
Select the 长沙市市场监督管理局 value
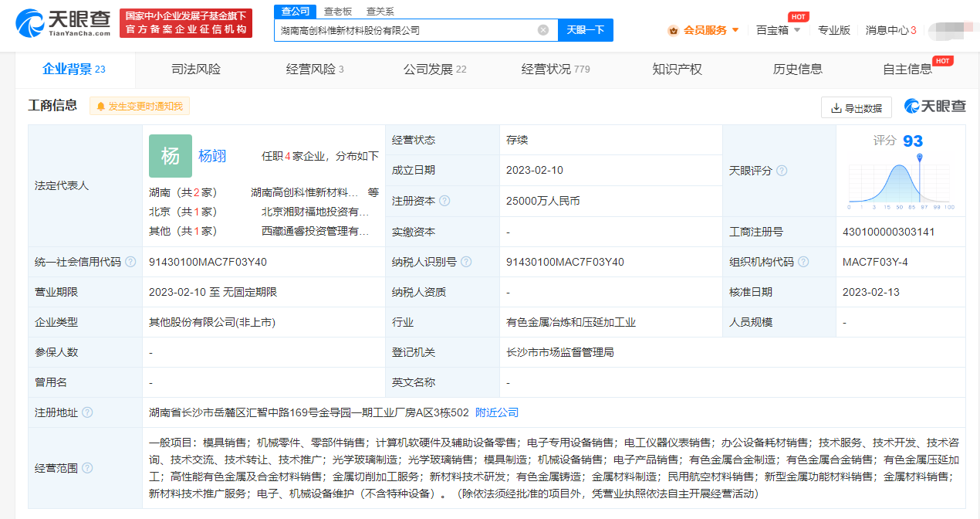[x=559, y=352]
